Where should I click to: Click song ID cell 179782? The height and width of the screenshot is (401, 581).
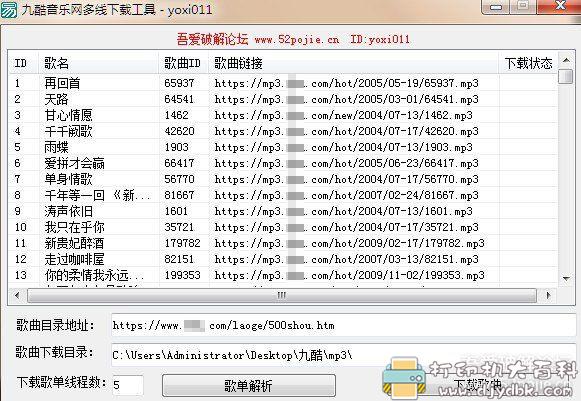[182, 243]
